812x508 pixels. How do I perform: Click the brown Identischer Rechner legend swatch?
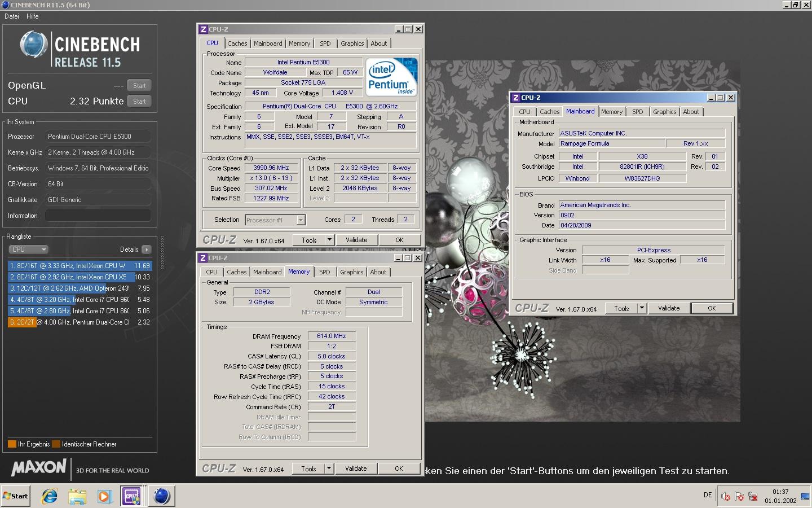(x=56, y=444)
